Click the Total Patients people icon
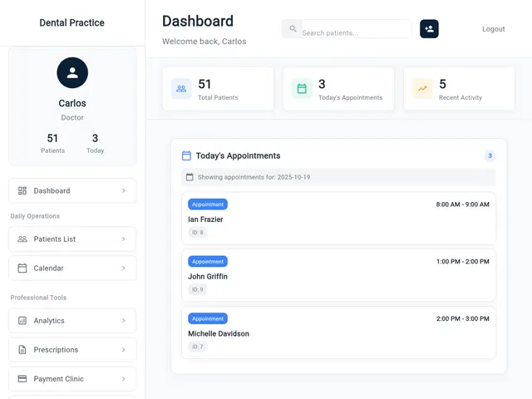The width and height of the screenshot is (532, 399). tap(181, 89)
